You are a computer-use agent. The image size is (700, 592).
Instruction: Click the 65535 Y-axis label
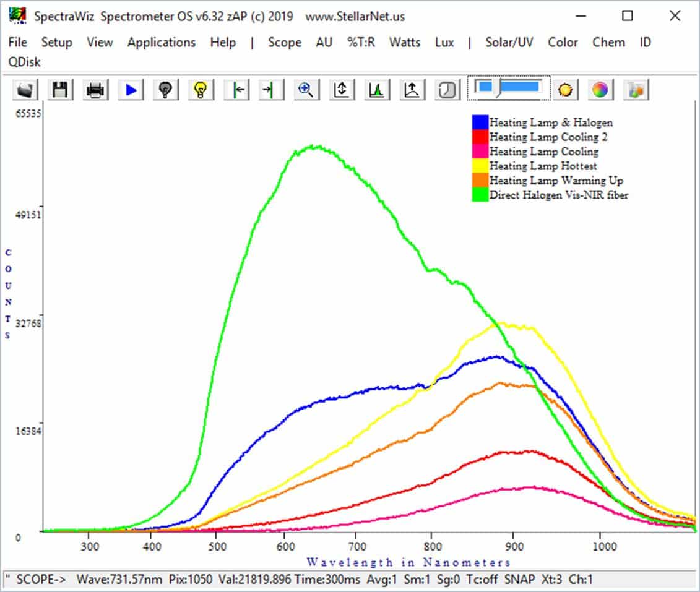28,113
